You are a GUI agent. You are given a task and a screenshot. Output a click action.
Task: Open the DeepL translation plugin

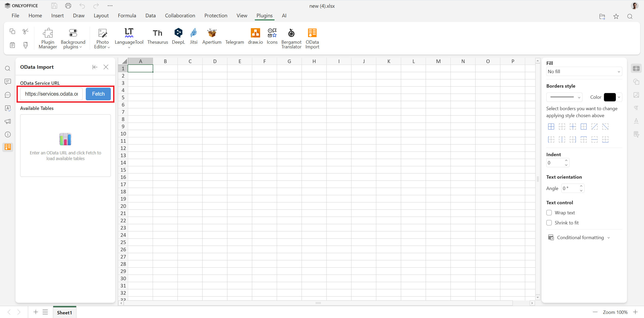(x=178, y=36)
